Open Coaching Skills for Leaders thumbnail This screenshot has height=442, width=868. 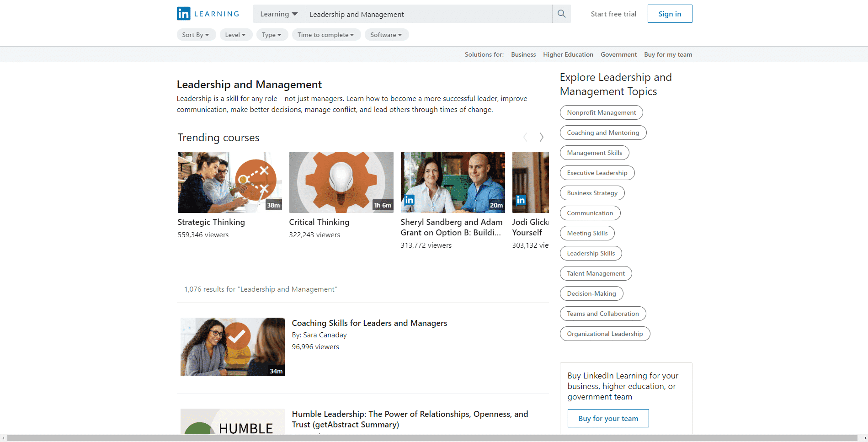tap(233, 347)
